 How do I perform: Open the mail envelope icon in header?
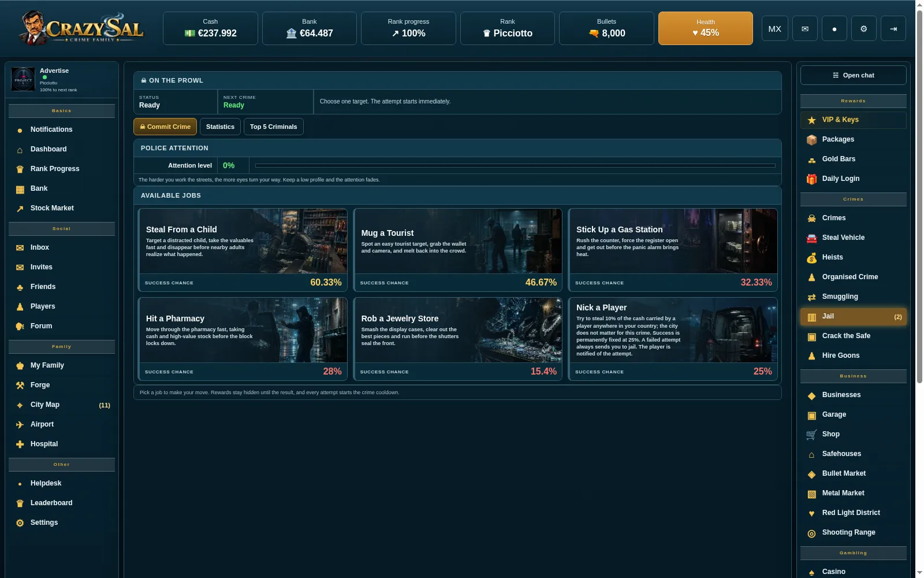(x=804, y=28)
